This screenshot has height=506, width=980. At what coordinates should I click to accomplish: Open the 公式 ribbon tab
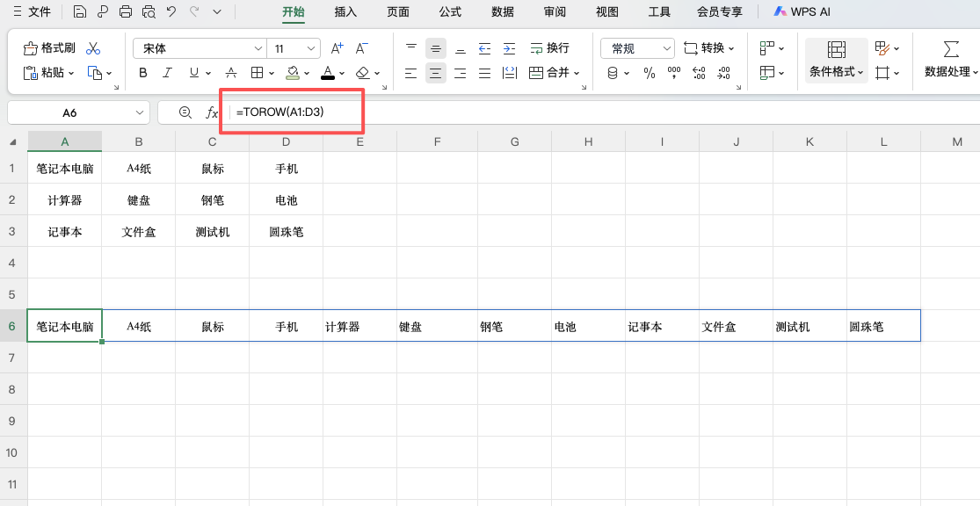[x=450, y=11]
